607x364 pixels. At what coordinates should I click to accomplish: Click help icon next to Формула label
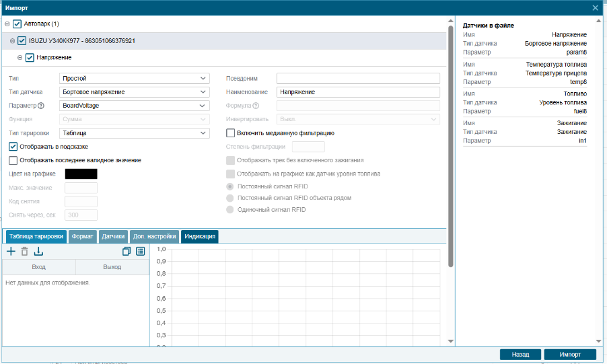pos(256,106)
